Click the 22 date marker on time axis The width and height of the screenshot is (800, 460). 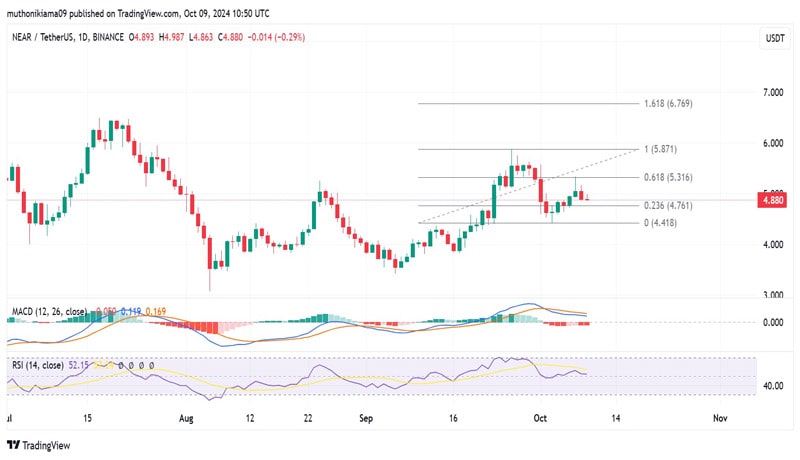click(308, 418)
